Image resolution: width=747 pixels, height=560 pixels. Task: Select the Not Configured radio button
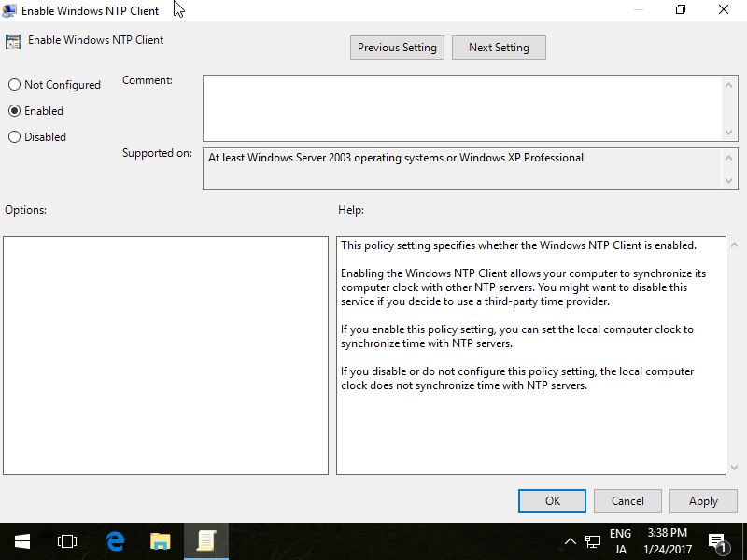pos(14,85)
